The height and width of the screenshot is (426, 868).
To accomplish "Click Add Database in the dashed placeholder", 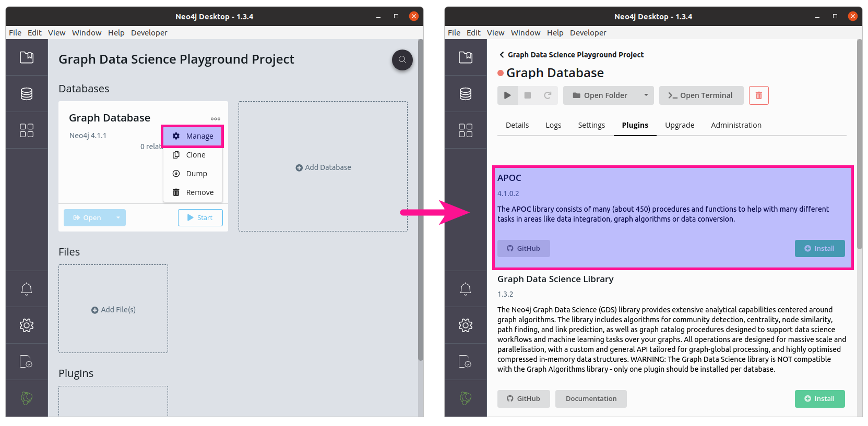I will [323, 167].
